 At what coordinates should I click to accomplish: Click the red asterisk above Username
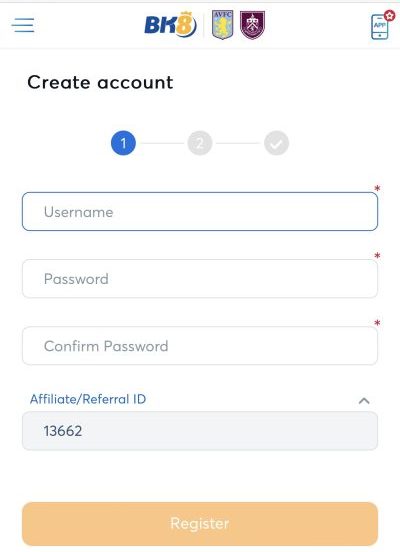[x=377, y=188]
